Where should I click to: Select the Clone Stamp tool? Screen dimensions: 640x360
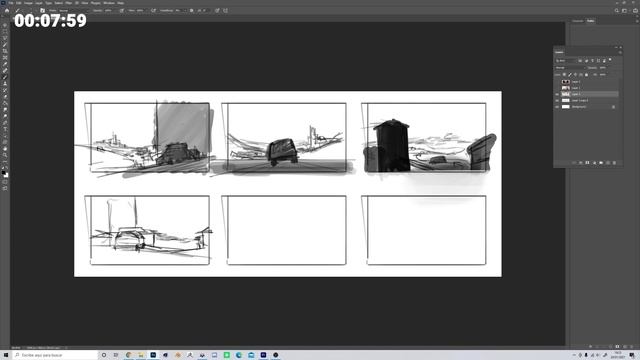pos(5,84)
